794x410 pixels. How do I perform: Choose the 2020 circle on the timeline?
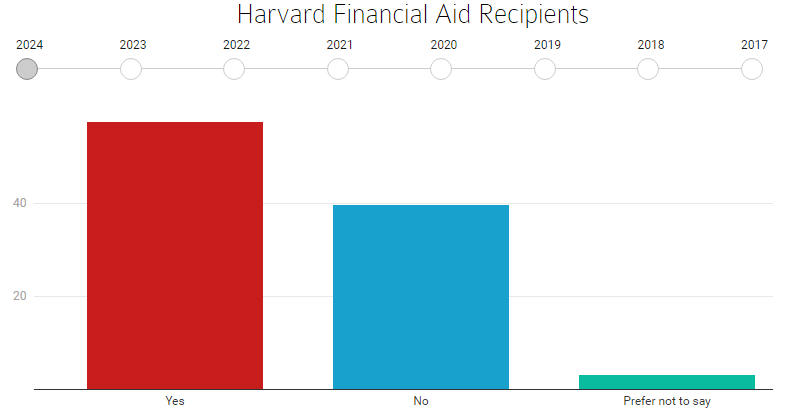point(441,69)
